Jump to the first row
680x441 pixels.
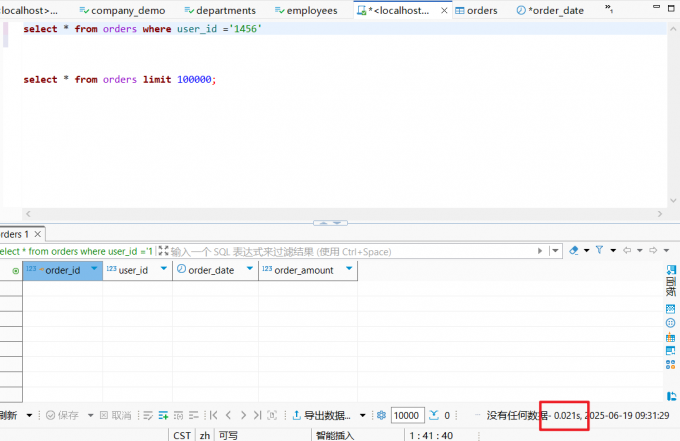(x=213, y=415)
